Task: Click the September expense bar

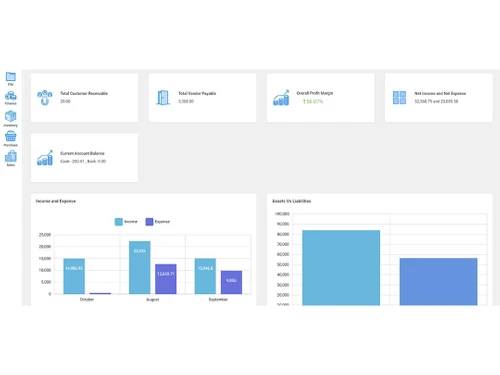Action: point(231,282)
